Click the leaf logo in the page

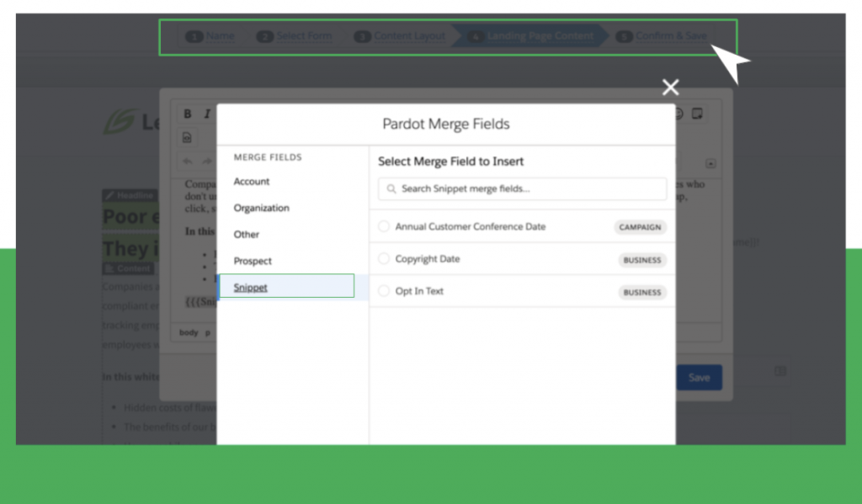point(120,121)
